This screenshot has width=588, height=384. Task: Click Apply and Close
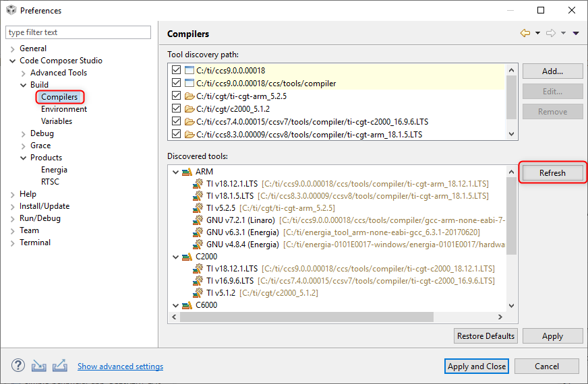477,366
